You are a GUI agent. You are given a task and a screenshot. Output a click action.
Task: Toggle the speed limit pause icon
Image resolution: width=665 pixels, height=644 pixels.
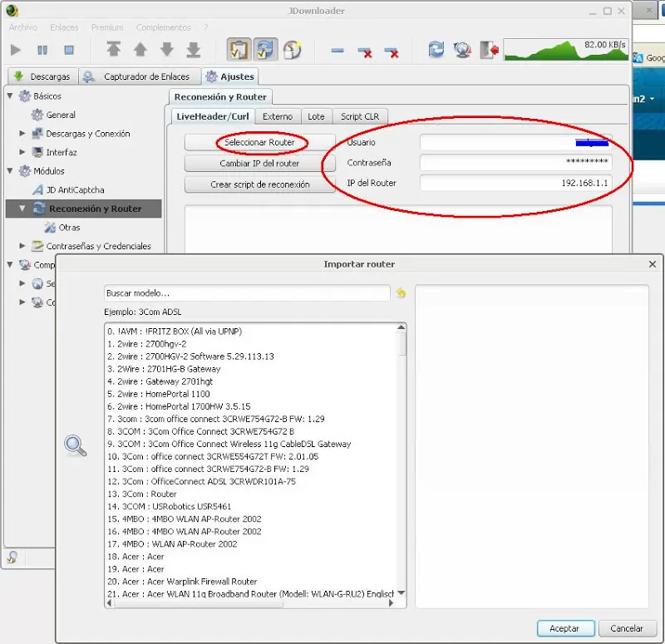pos(293,50)
